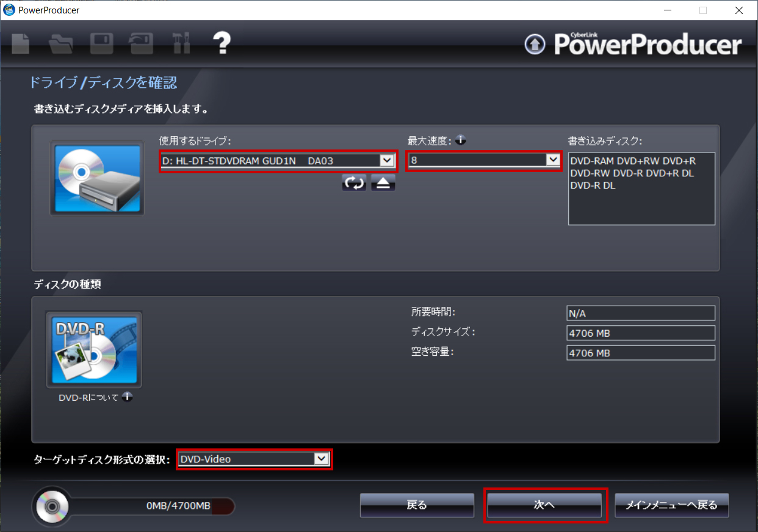Image resolution: width=758 pixels, height=532 pixels.
Task: Click the 使用するドライブ label
Action: [x=194, y=141]
